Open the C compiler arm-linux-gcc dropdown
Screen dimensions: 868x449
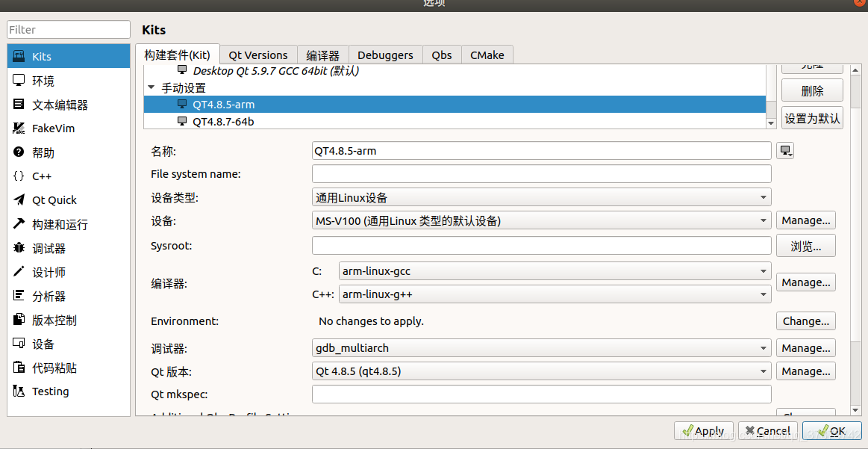[555, 271]
